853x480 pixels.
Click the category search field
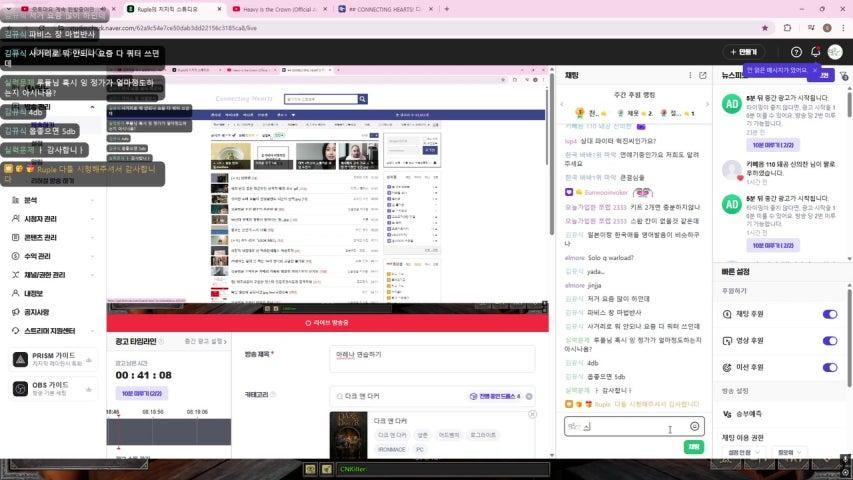coord(432,396)
